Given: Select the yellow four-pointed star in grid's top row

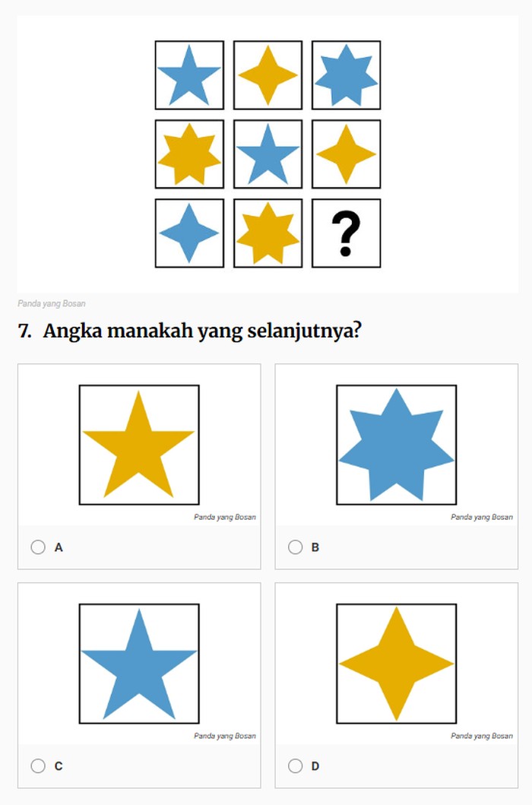Looking at the screenshot, I should [x=268, y=75].
